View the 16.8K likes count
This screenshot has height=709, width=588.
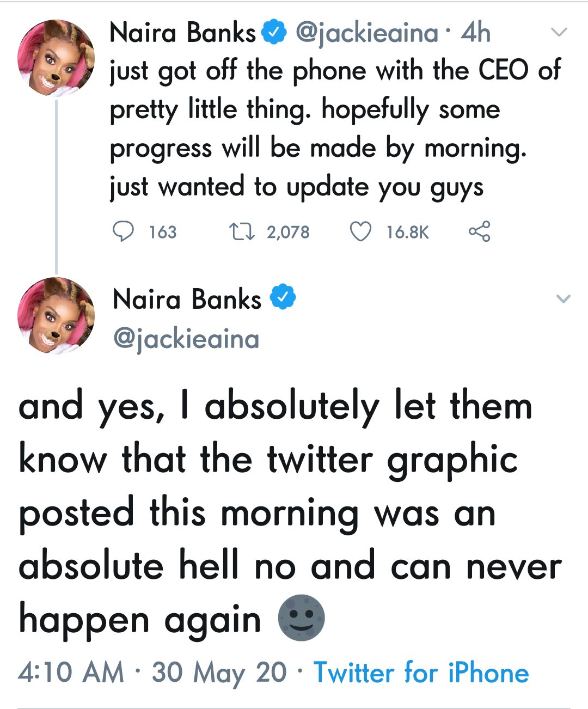(x=407, y=233)
